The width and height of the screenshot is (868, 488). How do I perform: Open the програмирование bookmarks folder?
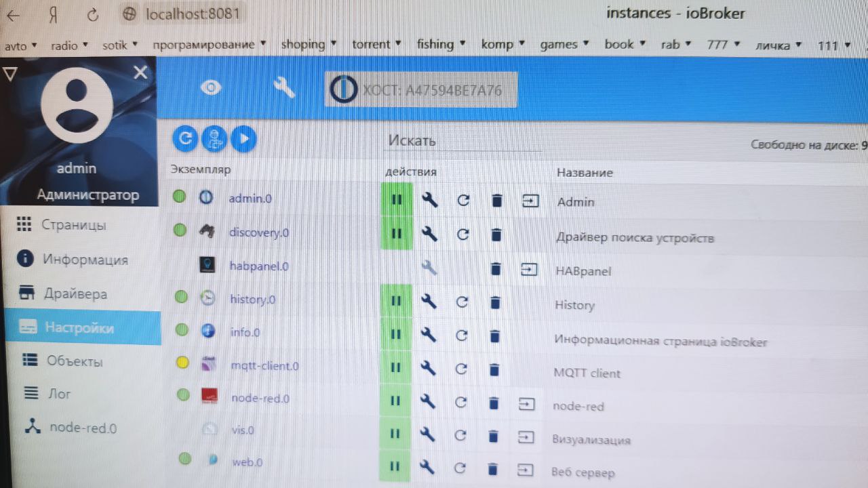210,45
